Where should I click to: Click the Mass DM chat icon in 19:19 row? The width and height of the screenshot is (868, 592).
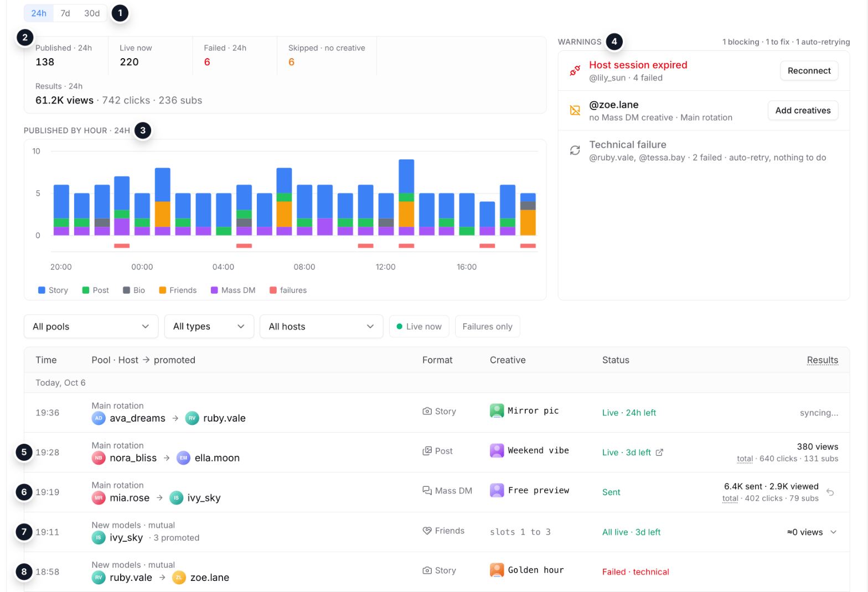click(x=427, y=491)
